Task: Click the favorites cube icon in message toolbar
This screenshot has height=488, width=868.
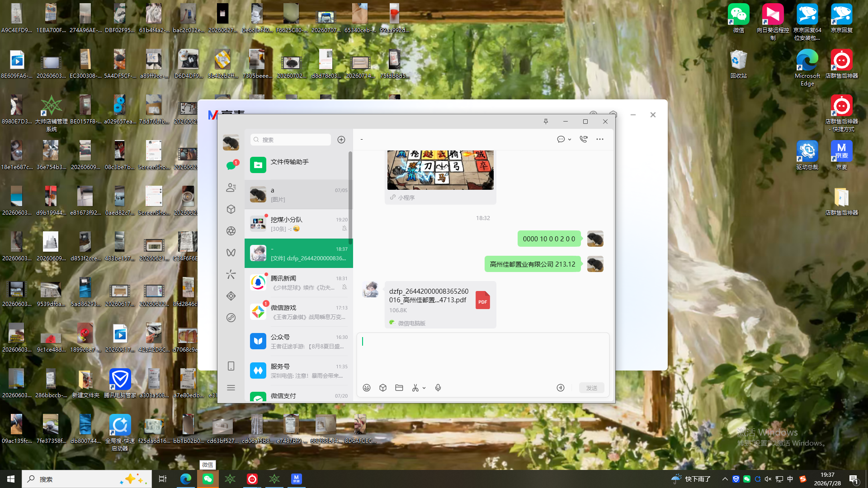Action: click(383, 388)
